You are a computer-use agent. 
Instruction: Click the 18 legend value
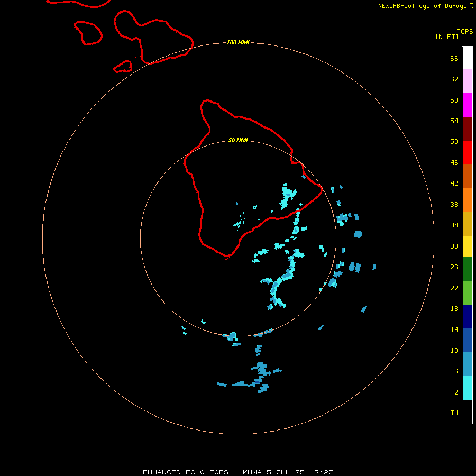(454, 309)
